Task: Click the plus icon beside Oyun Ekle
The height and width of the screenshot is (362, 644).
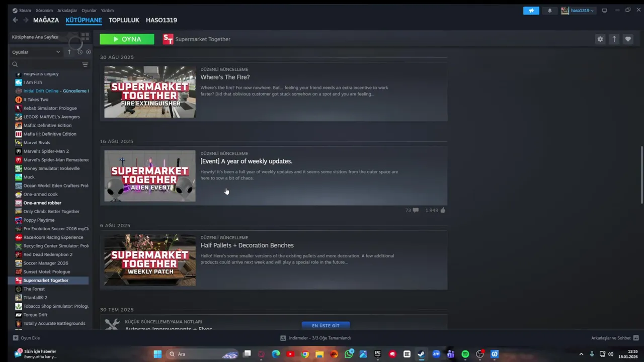Action: 16,338
